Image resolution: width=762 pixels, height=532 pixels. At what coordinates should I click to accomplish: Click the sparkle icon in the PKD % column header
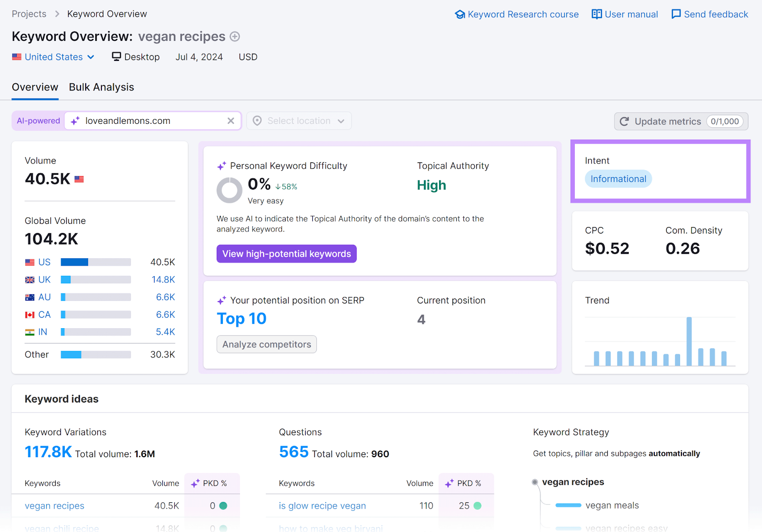tap(195, 483)
